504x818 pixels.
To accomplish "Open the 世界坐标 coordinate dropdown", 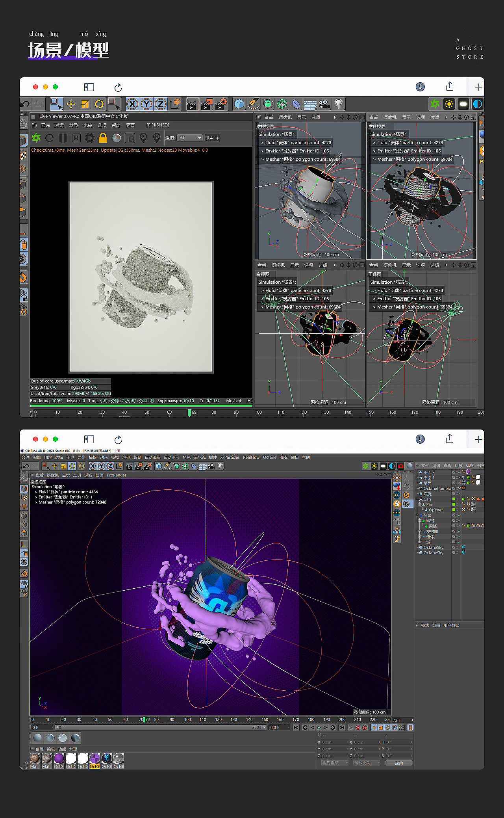I will (x=335, y=763).
